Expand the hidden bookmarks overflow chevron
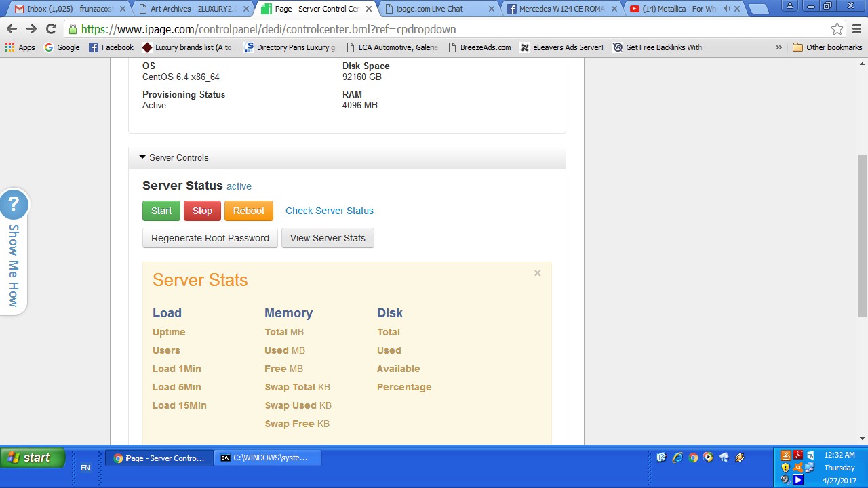Screen dimensions: 868x488 pos(778,47)
